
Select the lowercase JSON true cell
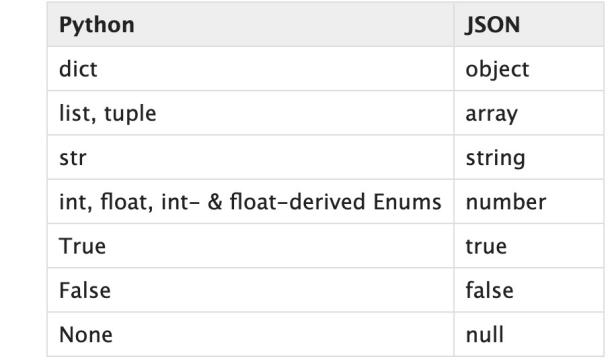coord(529,246)
